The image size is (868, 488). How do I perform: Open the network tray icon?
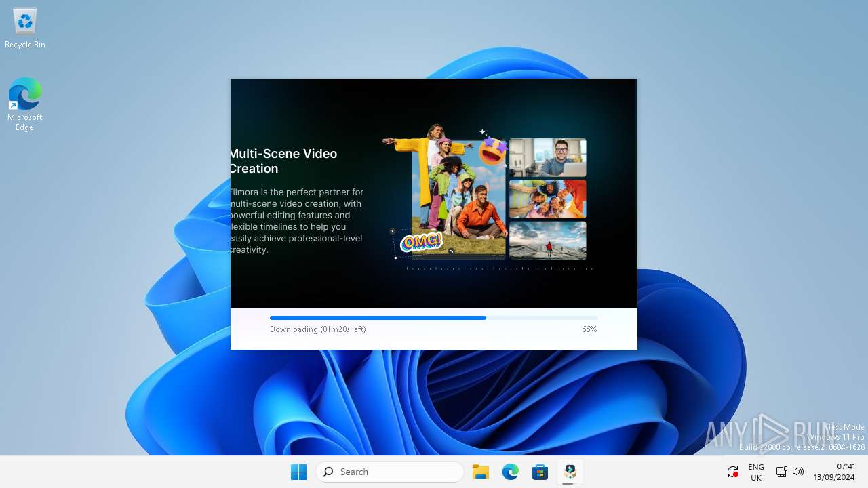pos(781,472)
